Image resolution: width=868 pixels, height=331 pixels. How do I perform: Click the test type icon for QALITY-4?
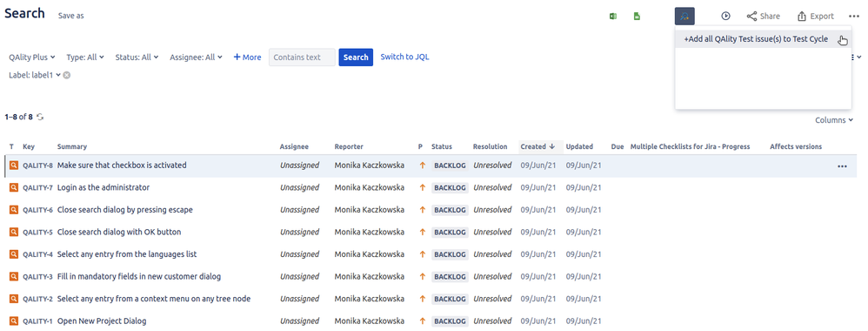coord(14,254)
